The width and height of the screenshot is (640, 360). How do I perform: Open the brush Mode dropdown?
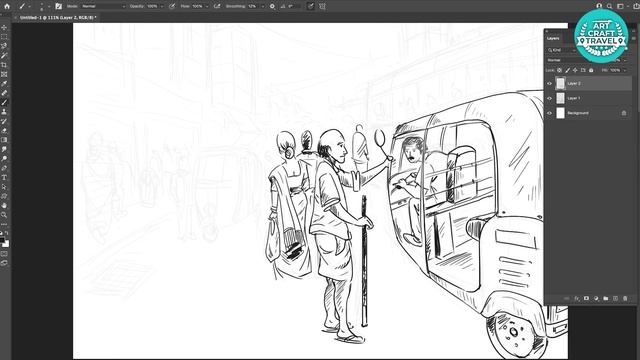pyautogui.click(x=103, y=6)
